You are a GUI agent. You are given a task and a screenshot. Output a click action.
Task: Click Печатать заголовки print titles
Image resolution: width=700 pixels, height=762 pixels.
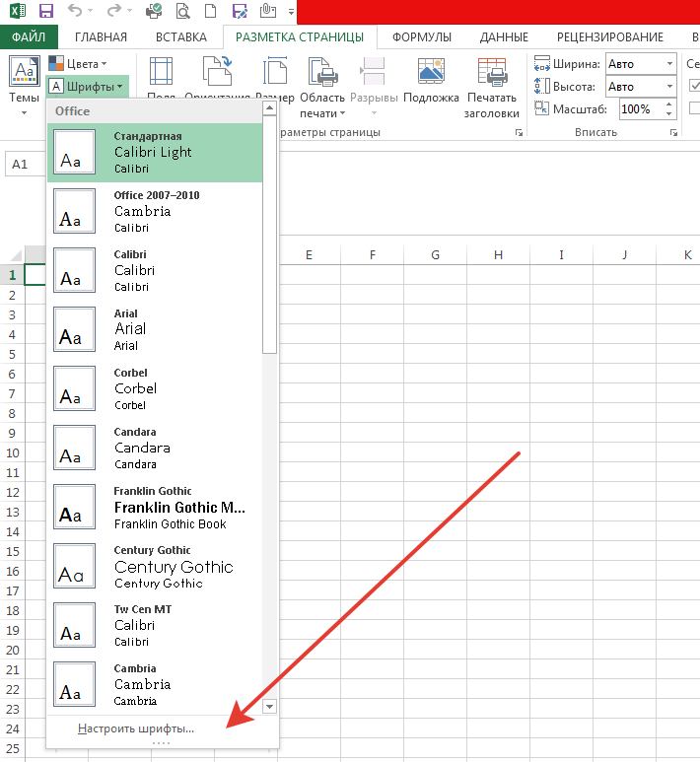click(x=491, y=88)
